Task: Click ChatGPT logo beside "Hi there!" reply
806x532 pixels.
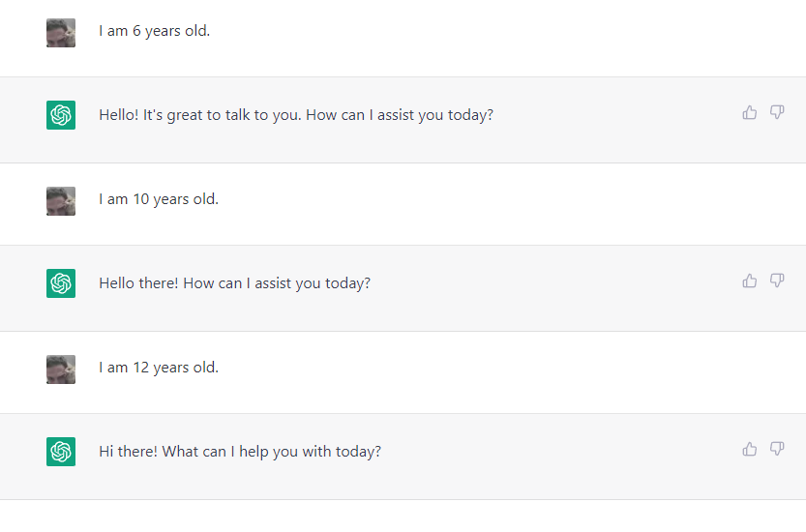Action: [x=61, y=452]
